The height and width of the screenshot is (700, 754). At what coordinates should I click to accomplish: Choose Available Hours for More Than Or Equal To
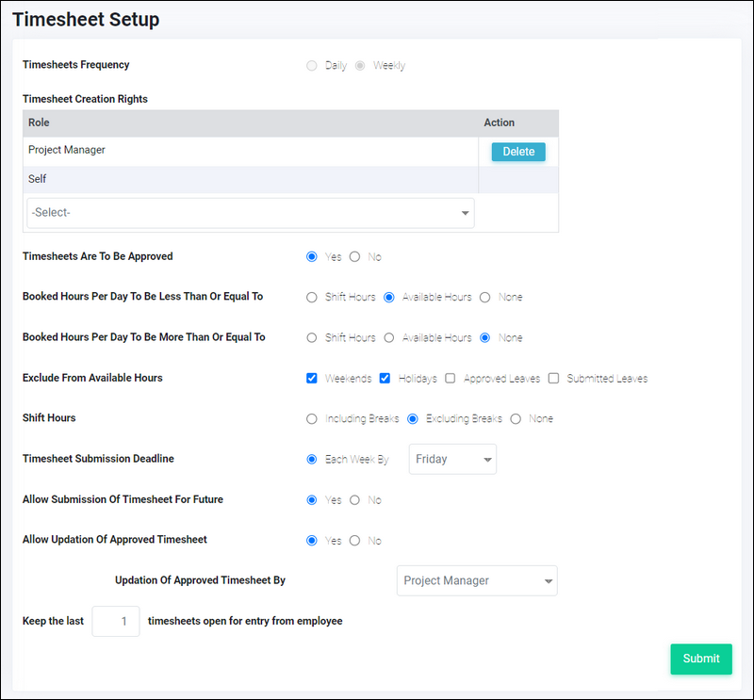389,337
